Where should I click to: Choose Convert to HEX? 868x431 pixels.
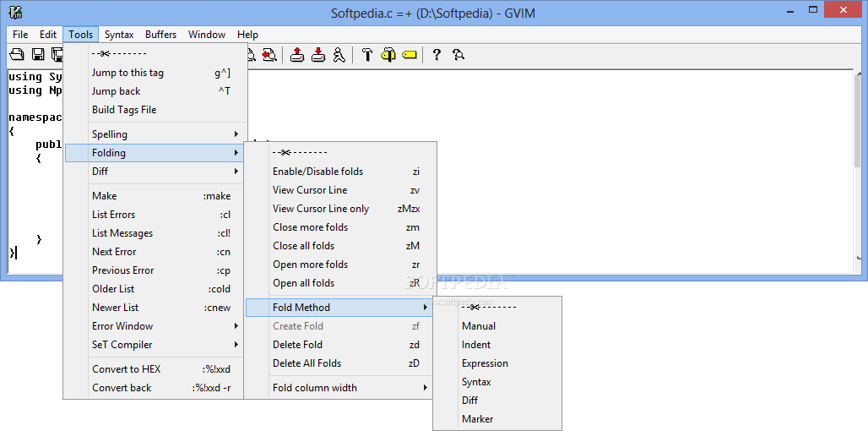155,369
